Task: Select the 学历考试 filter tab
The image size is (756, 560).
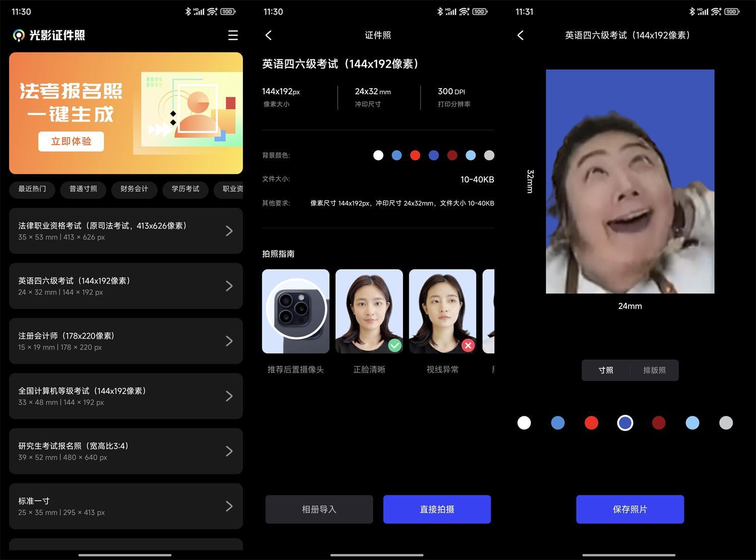Action: [x=185, y=190]
